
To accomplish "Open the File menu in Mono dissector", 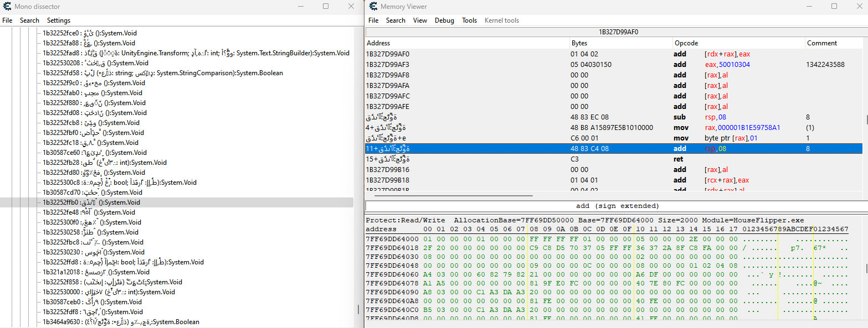I will pos(7,20).
